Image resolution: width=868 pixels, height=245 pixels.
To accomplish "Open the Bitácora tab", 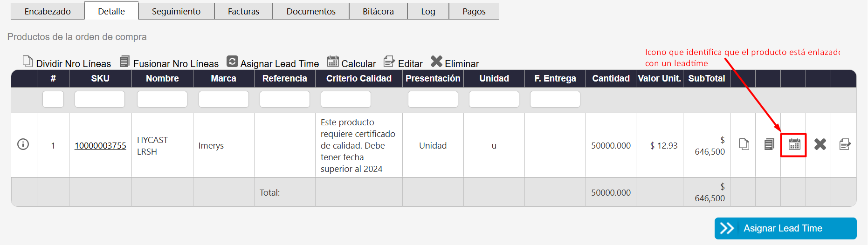I will (378, 11).
